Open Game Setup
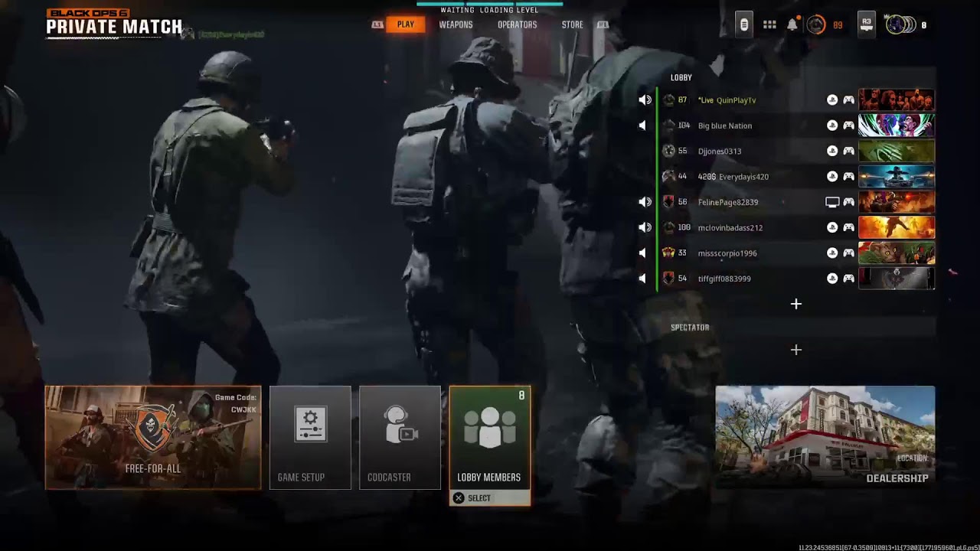This screenshot has height=551, width=980. pos(310,438)
